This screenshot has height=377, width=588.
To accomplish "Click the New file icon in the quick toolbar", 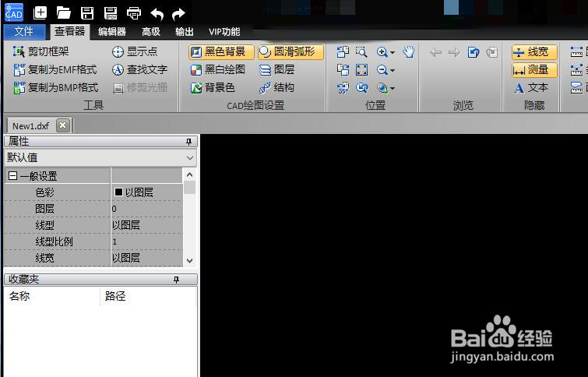I will pyautogui.click(x=40, y=12).
